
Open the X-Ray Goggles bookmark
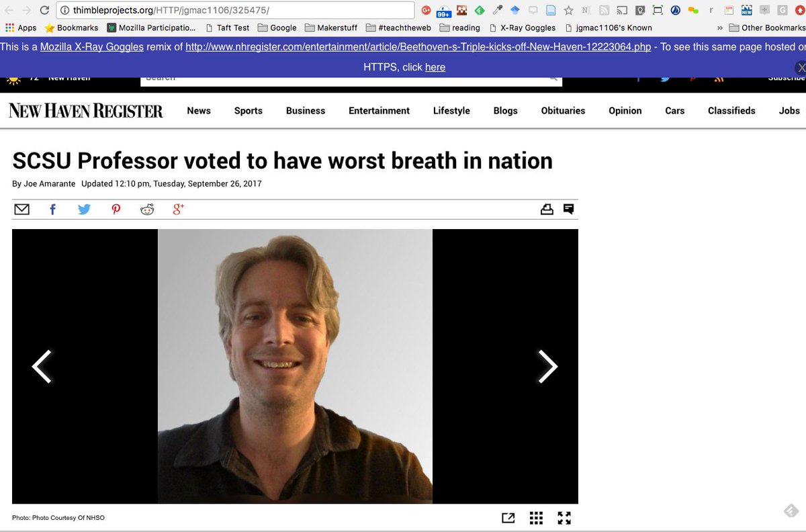click(523, 28)
